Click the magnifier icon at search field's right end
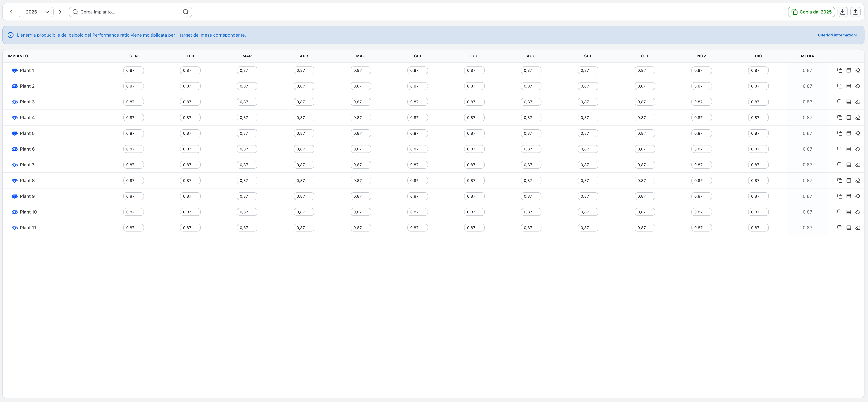The width and height of the screenshot is (868, 402). [x=185, y=12]
